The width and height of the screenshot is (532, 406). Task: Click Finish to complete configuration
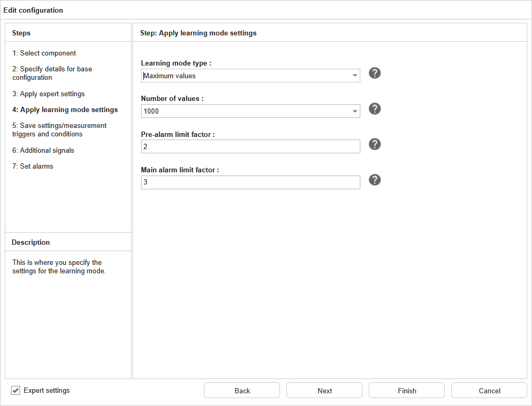(406, 390)
